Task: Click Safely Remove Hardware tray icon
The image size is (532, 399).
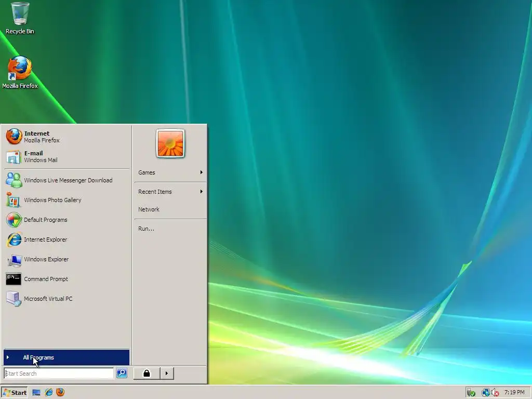Action: point(471,393)
